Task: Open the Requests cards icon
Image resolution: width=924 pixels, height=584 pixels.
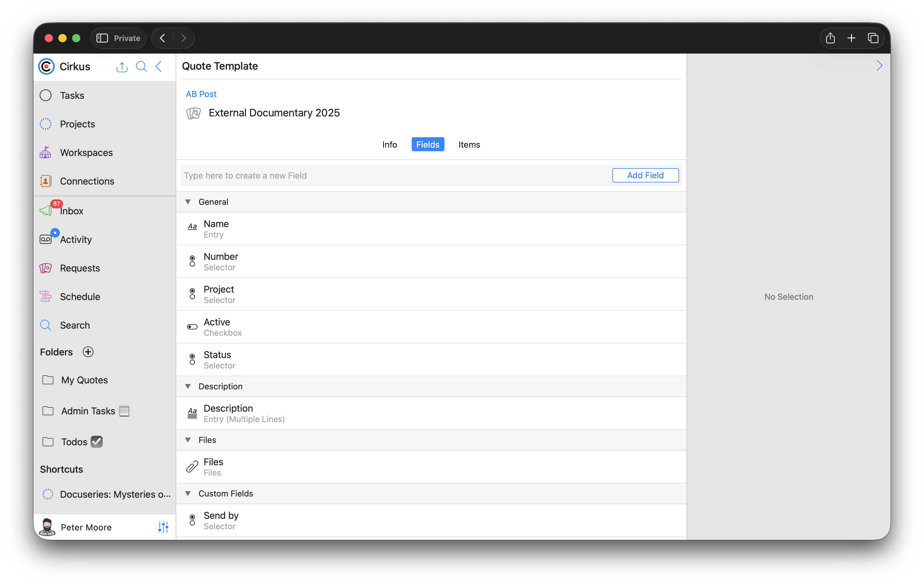Action: [46, 268]
